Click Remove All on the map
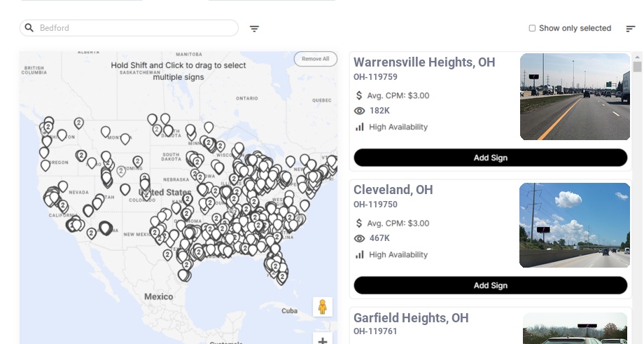644x344 pixels. [315, 59]
